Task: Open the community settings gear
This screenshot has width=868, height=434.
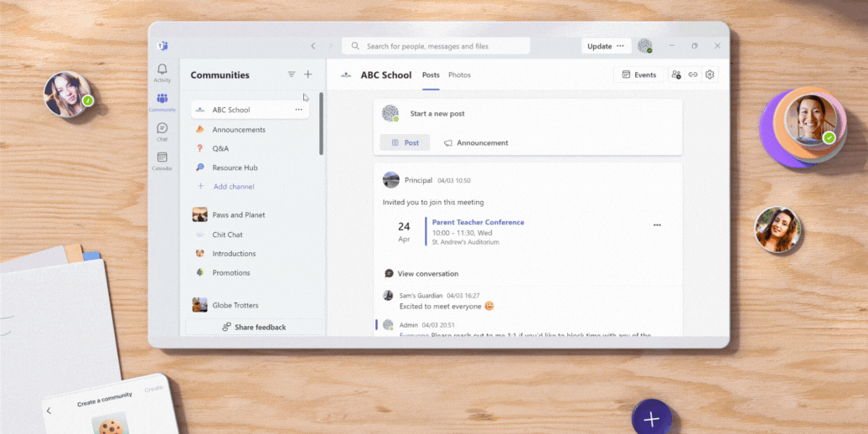Action: click(x=710, y=75)
